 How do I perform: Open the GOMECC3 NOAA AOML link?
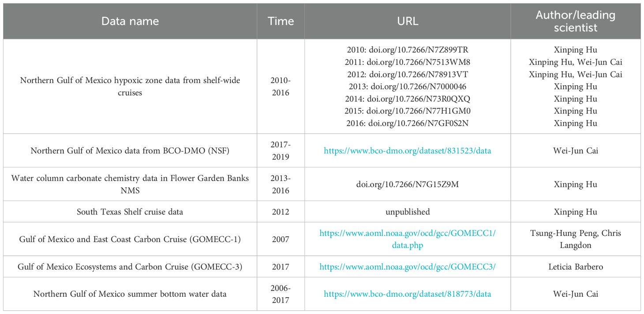click(x=407, y=267)
